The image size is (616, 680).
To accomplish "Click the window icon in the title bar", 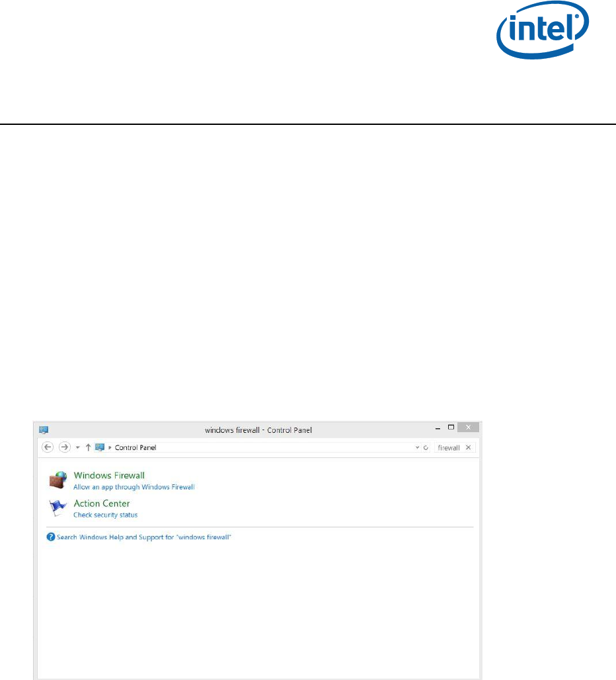I will [44, 430].
